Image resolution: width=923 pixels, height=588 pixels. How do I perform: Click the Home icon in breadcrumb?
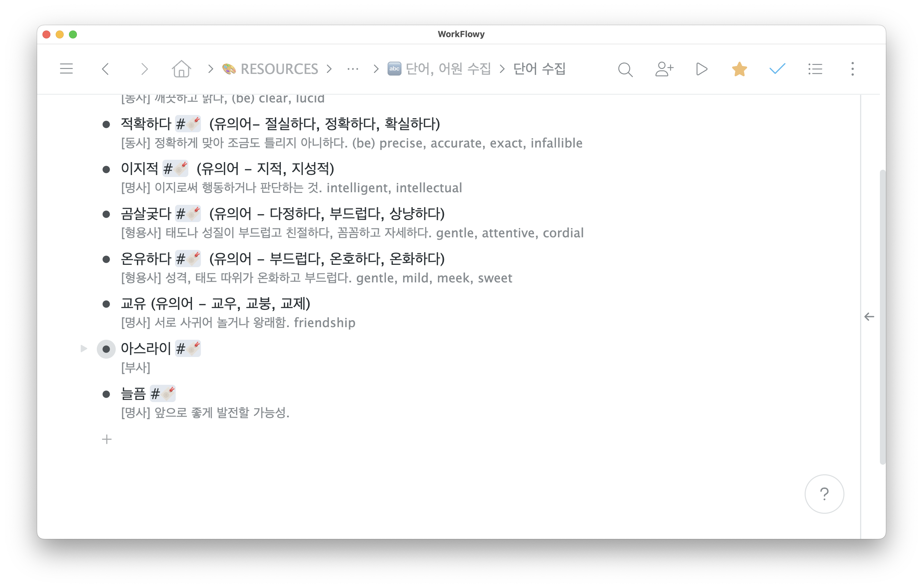[x=181, y=69]
